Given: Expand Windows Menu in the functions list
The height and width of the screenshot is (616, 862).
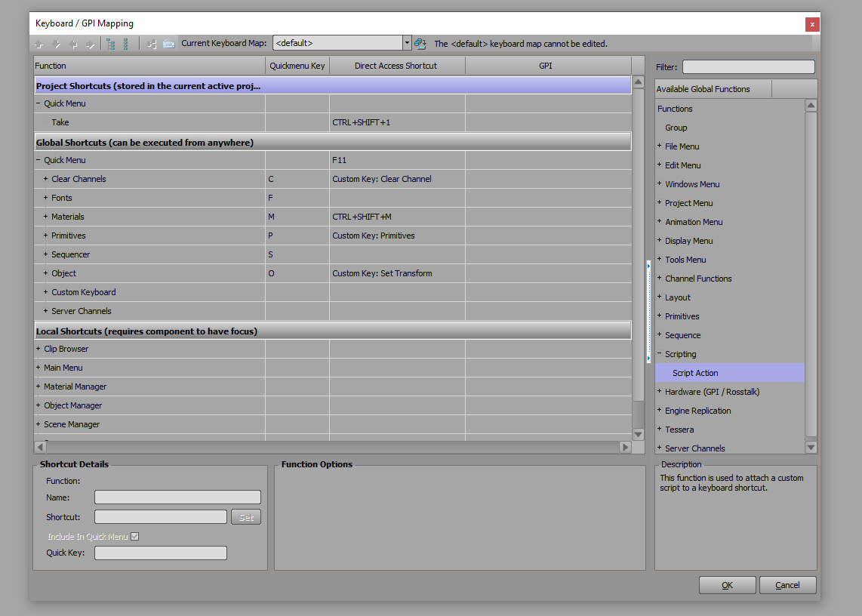Looking at the screenshot, I should (x=659, y=183).
